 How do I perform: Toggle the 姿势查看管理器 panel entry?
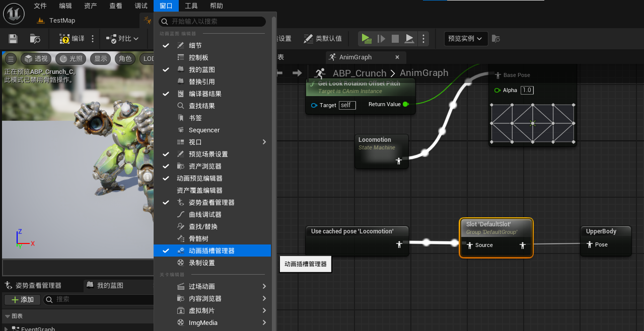[212, 202]
